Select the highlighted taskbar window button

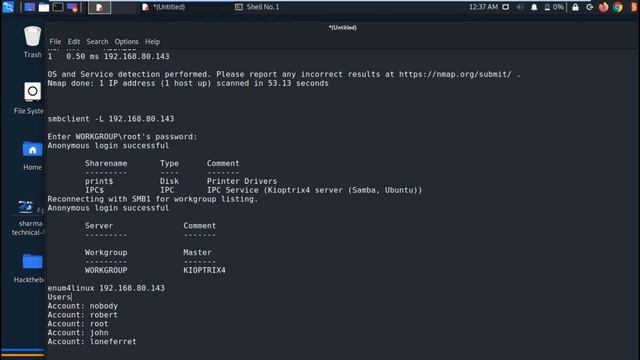tap(99, 7)
